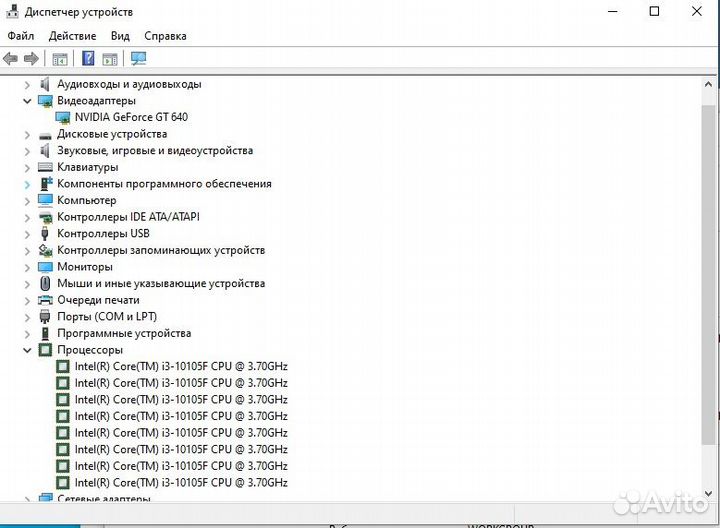Click the Forward arrow in the toolbar
Screen dimensions: 720x528
coord(31,59)
